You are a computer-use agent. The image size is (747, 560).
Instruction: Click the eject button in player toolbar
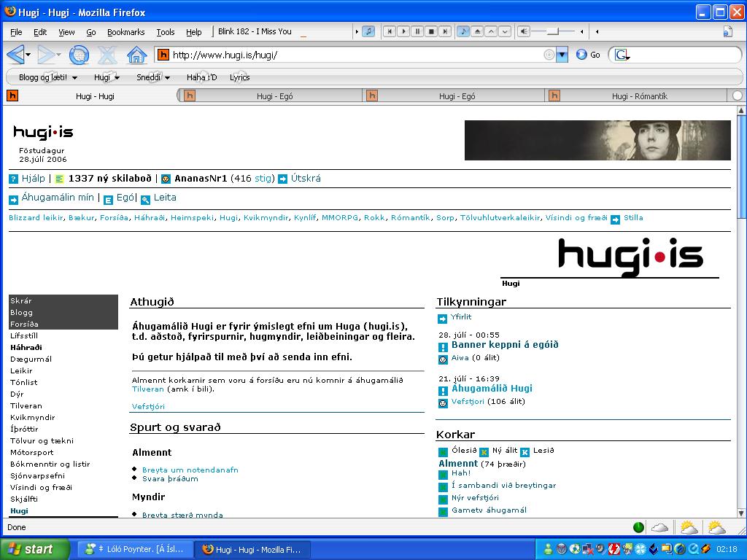(x=477, y=31)
